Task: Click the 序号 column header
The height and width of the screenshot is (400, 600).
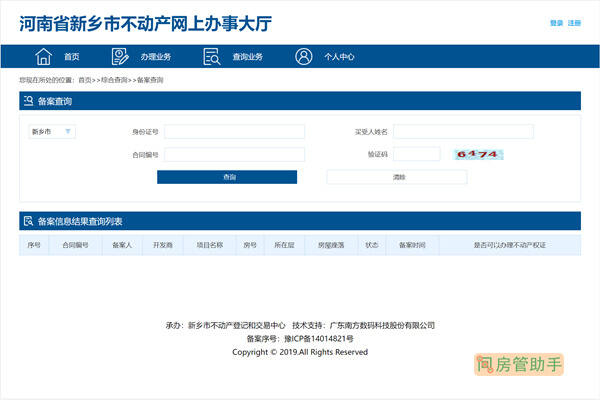Action: click(x=34, y=245)
